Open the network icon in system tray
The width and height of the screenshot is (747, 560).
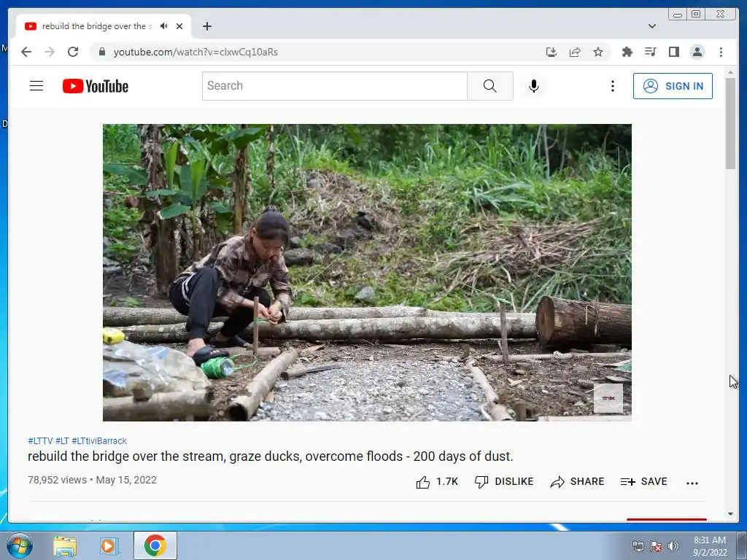[x=638, y=546]
